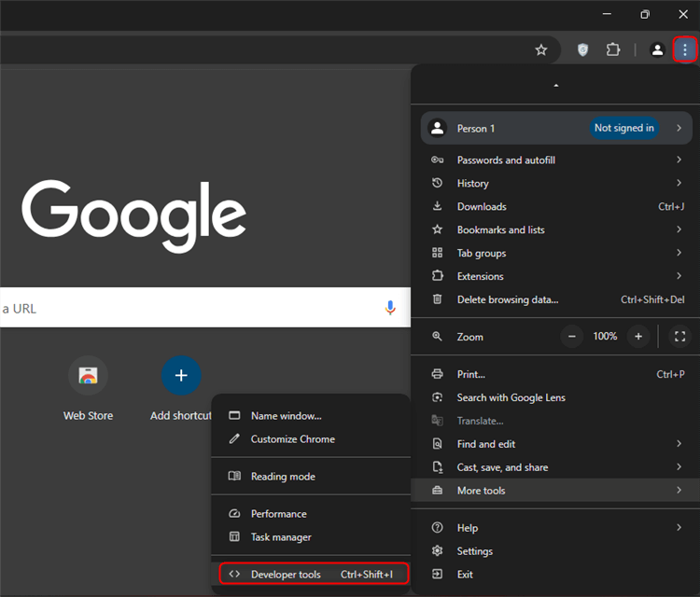
Task: Click the Add shortcut plus icon
Action: point(181,376)
